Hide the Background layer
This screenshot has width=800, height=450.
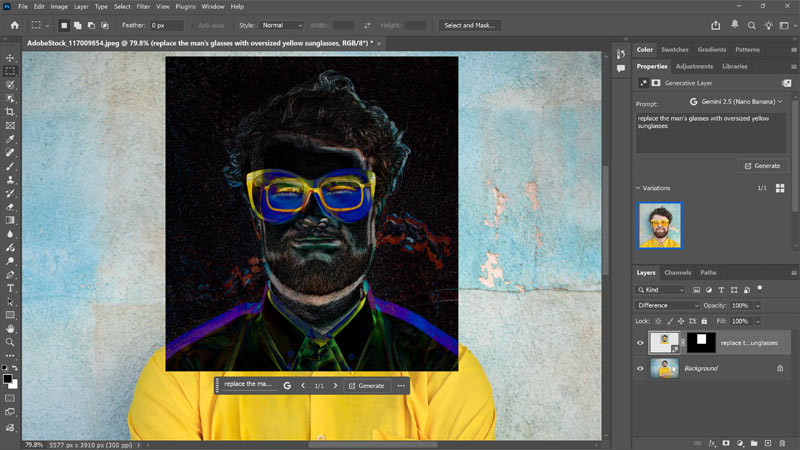(x=640, y=368)
